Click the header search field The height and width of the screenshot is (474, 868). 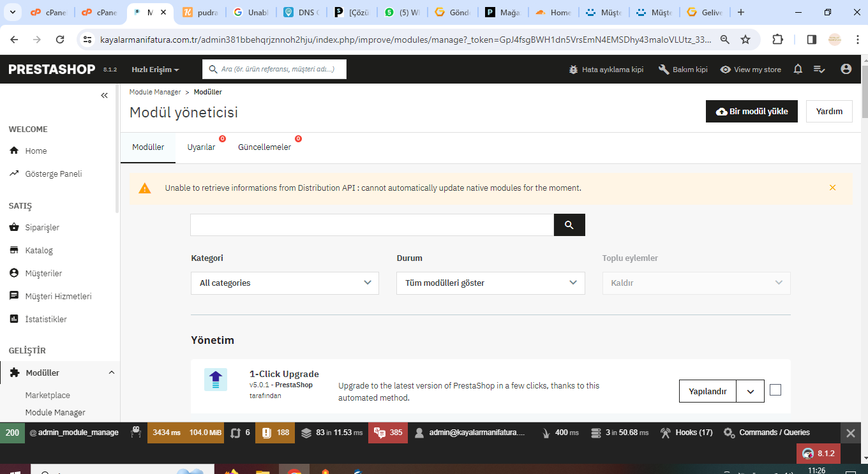pyautogui.click(x=274, y=70)
